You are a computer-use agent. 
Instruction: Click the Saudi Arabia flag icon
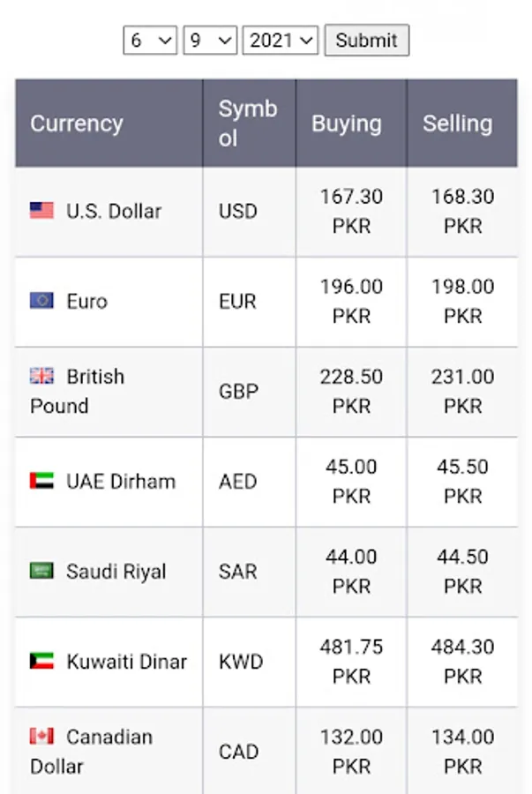click(41, 571)
